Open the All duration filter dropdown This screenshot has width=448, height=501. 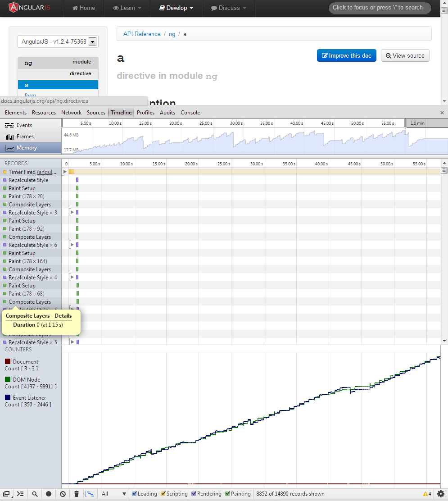[x=113, y=494]
